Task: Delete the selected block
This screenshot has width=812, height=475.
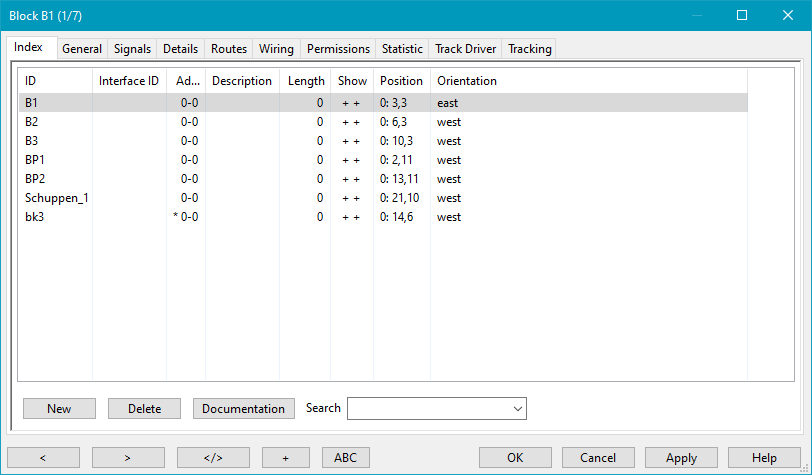Action: click(x=144, y=408)
